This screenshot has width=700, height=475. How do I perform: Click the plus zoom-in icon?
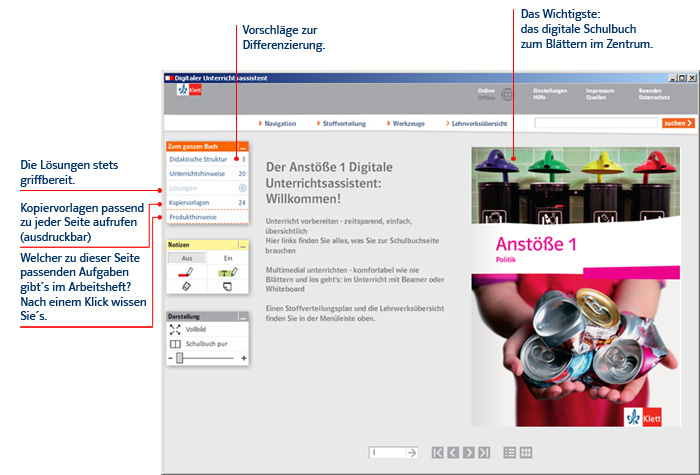[x=244, y=358]
